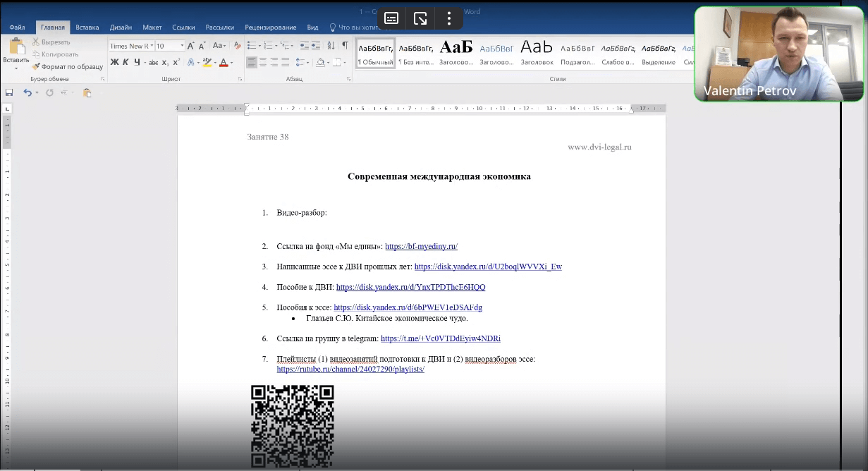This screenshot has width=868, height=471.
Task: Switch to the Дизайн tab
Action: 121,27
